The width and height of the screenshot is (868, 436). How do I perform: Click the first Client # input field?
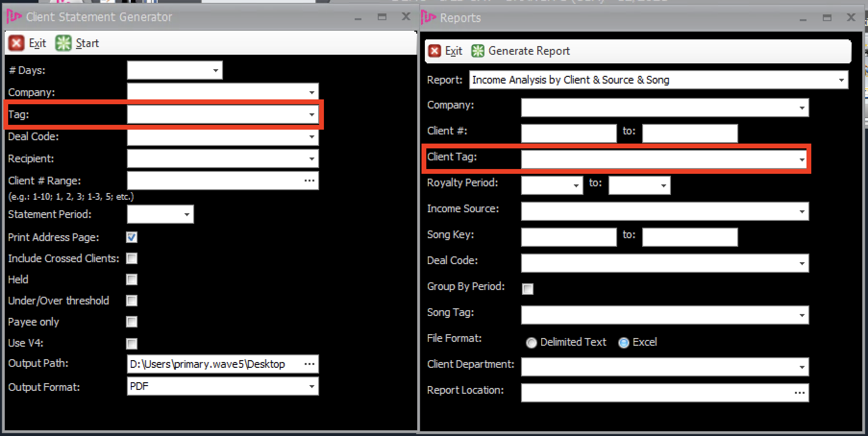[569, 133]
